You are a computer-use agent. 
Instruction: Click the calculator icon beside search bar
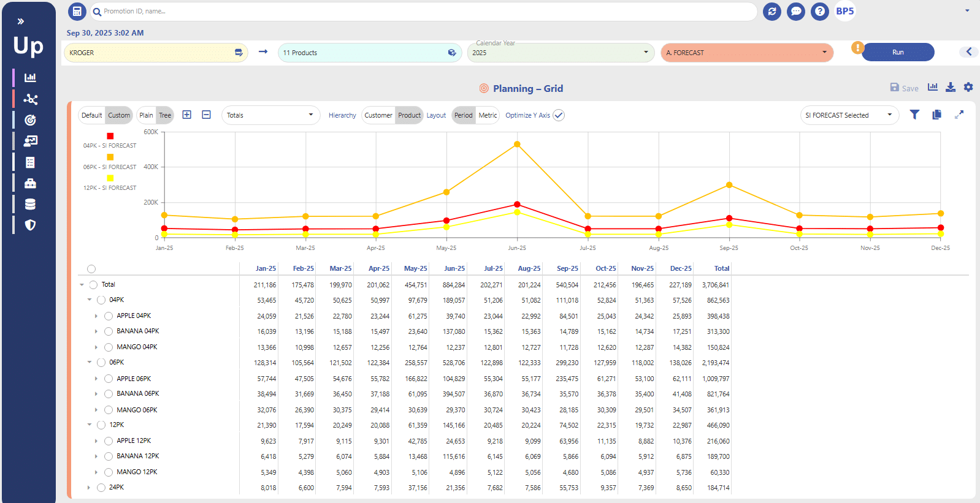[77, 11]
